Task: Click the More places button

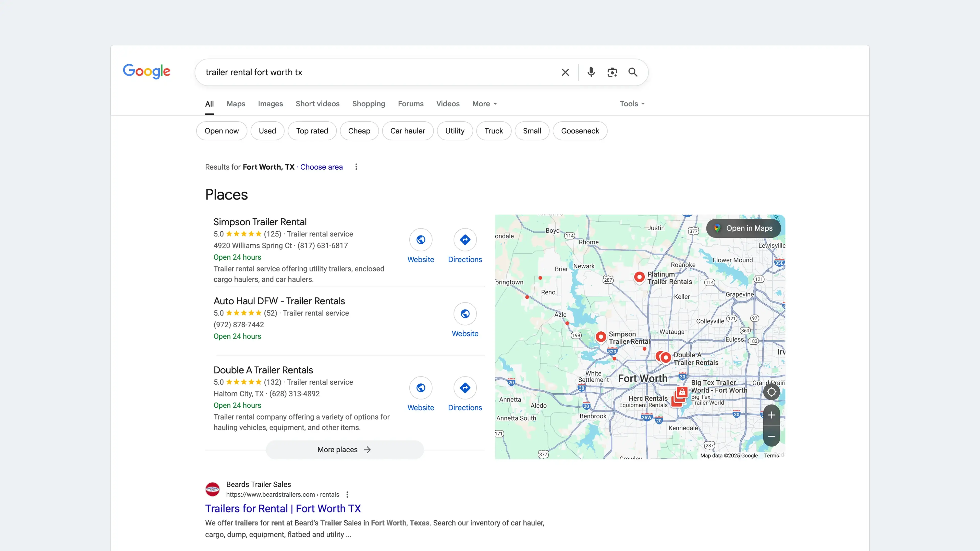Action: (344, 449)
